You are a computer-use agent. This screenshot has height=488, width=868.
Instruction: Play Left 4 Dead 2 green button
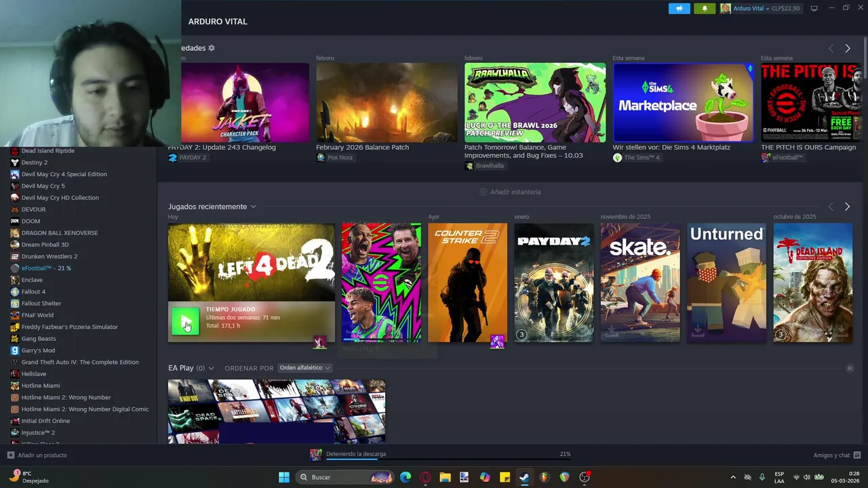(185, 321)
